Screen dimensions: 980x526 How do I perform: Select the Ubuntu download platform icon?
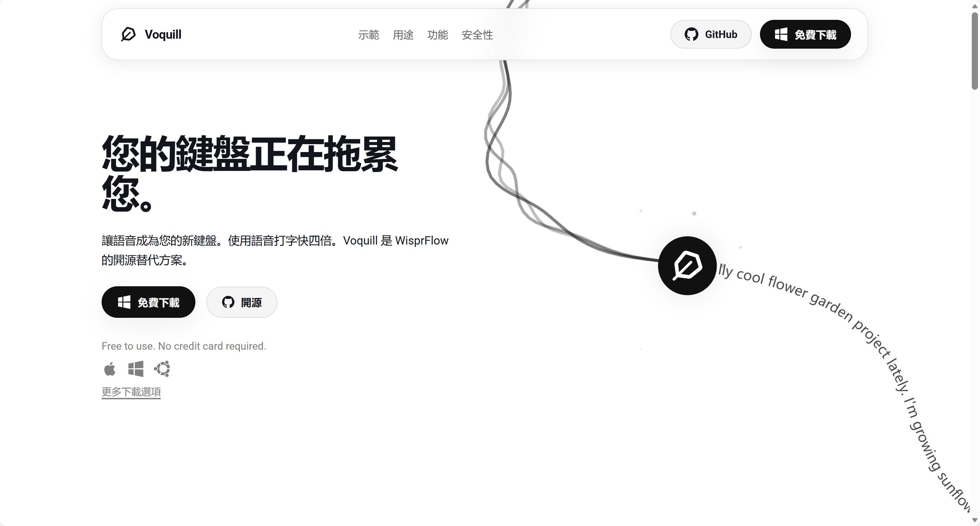(x=162, y=368)
